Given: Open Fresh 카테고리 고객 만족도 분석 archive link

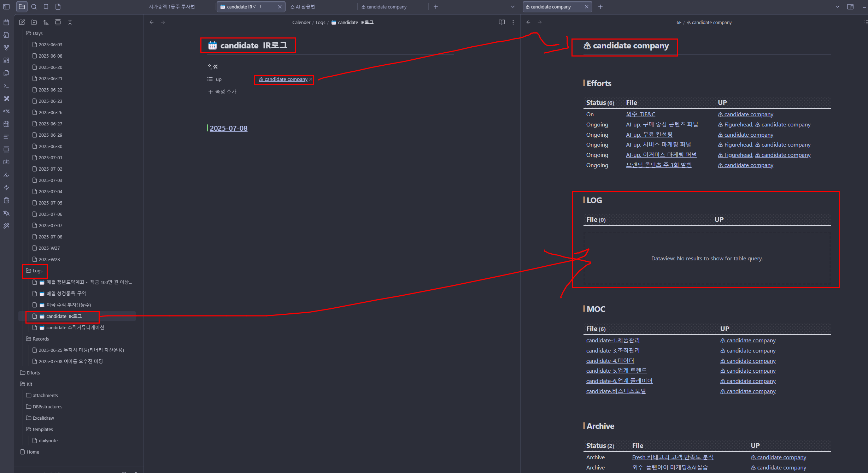Looking at the screenshot, I should 673,457.
